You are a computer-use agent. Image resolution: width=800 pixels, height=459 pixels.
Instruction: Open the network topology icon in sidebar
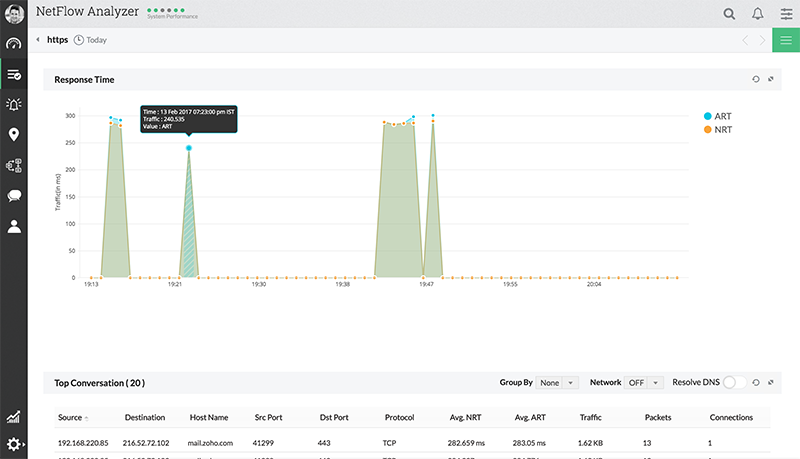click(14, 165)
